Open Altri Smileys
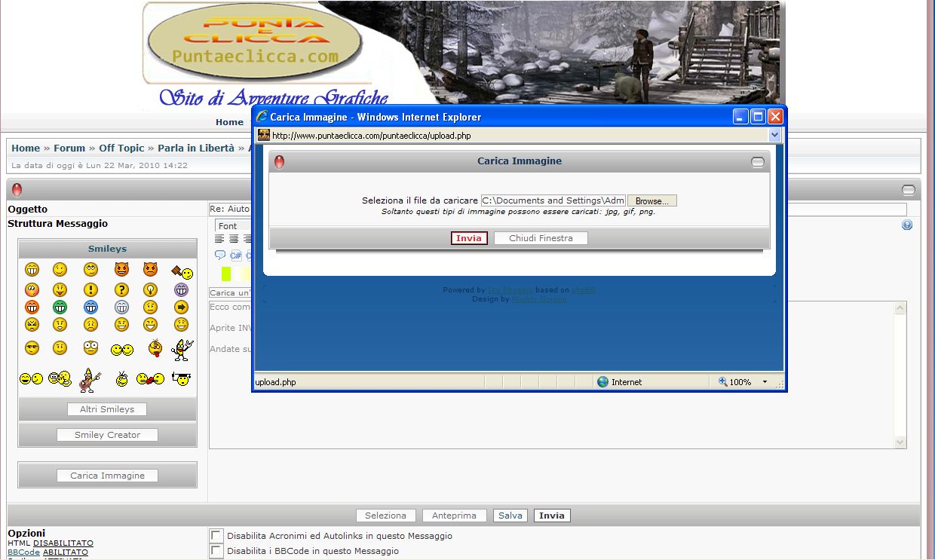The width and height of the screenshot is (935, 560). click(107, 409)
